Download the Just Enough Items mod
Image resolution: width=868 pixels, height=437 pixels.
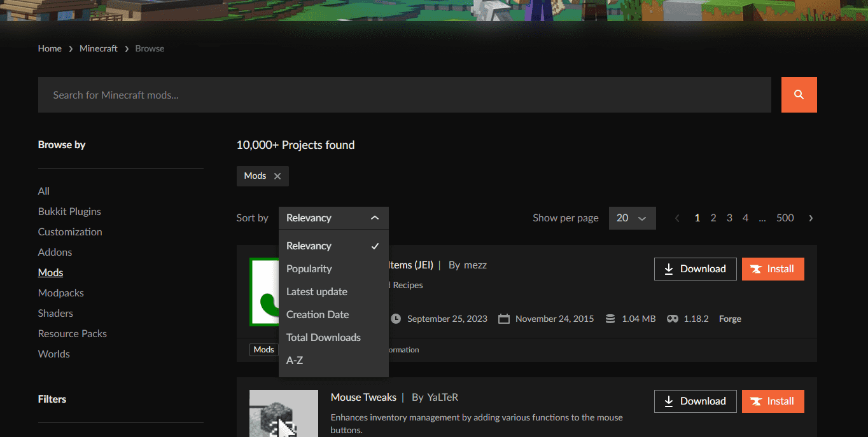pyautogui.click(x=695, y=269)
